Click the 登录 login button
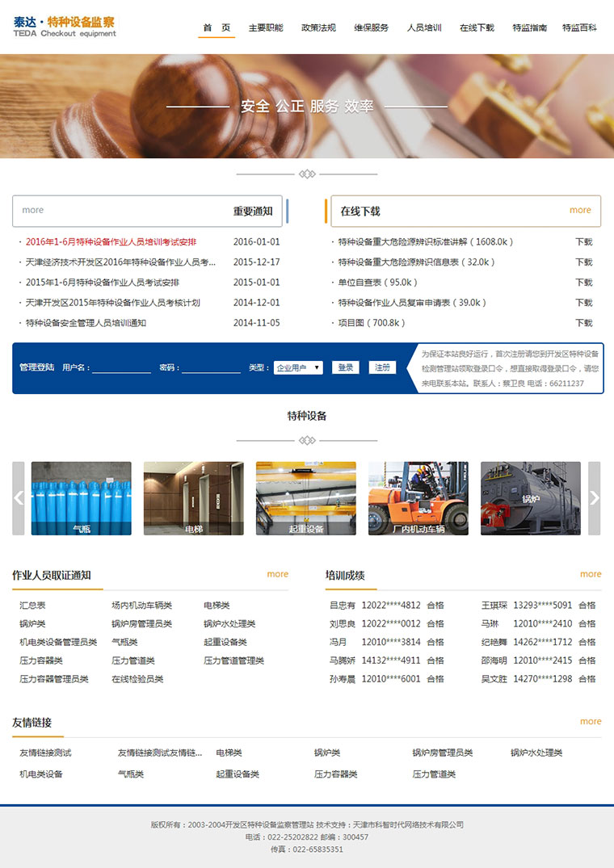The height and width of the screenshot is (868, 614). (346, 367)
